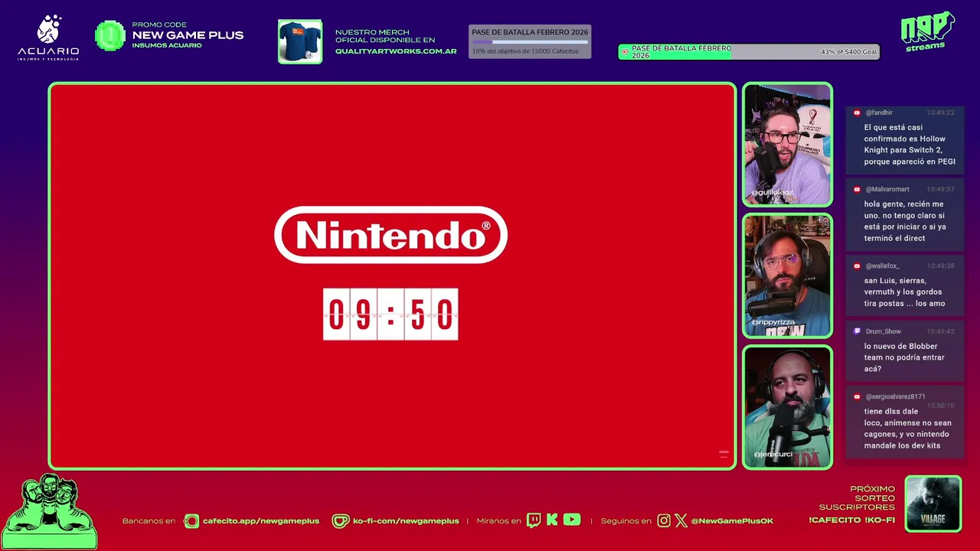
Task: Click the NGP streams logo
Action: pyautogui.click(x=927, y=31)
